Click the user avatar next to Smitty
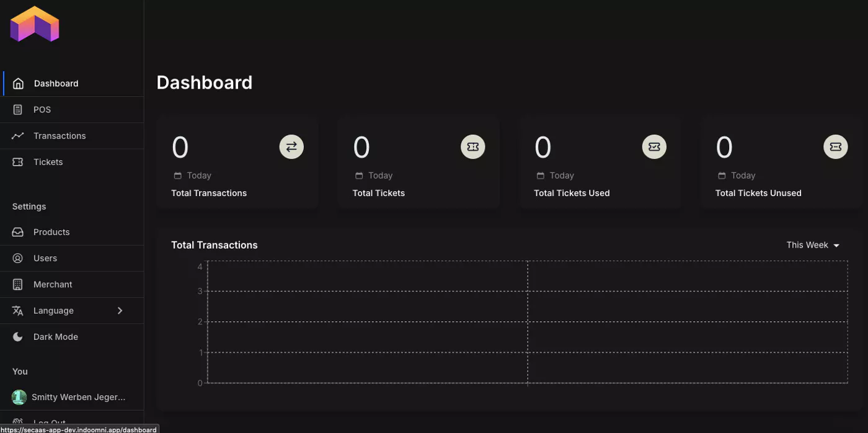868x433 pixels. pos(19,397)
